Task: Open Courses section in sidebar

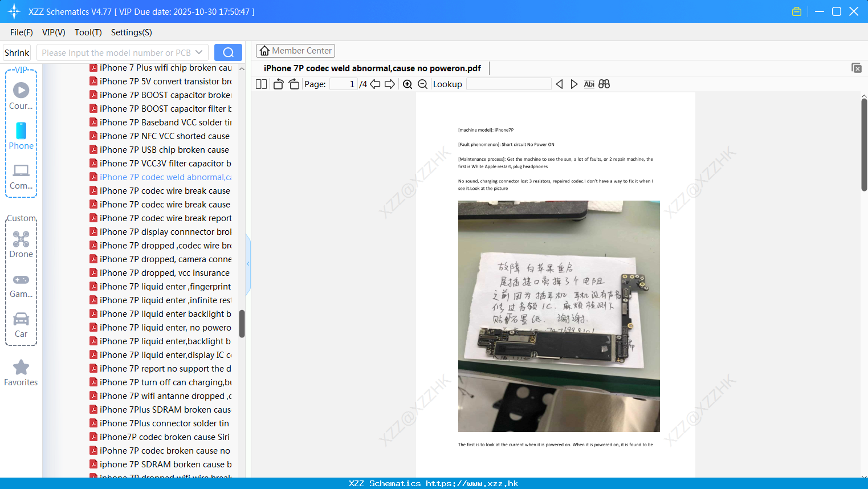Action: click(21, 96)
